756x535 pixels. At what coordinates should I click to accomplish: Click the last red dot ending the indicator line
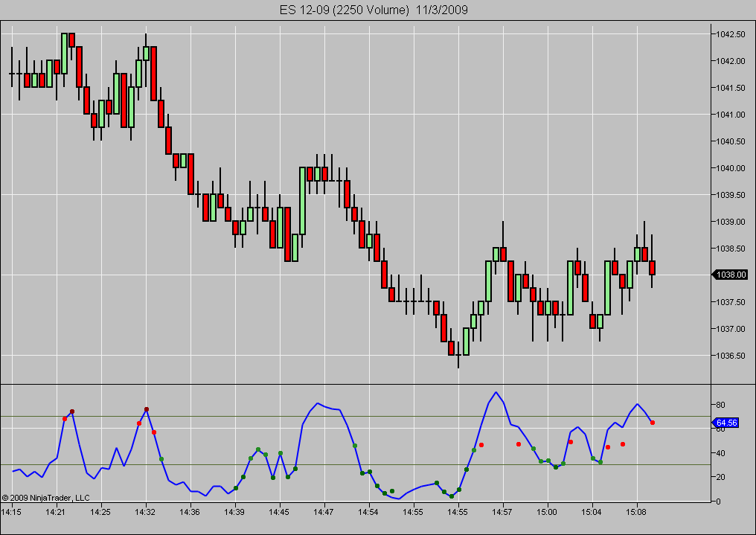pos(653,423)
